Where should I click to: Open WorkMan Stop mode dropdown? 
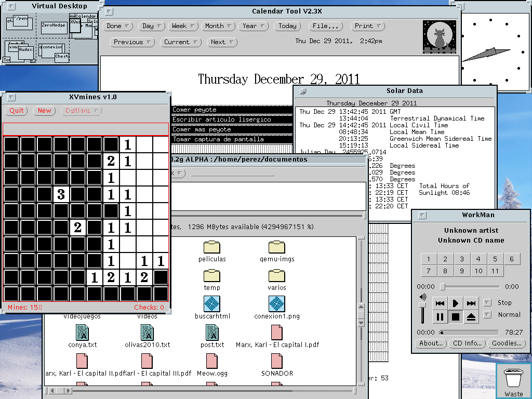(x=487, y=303)
